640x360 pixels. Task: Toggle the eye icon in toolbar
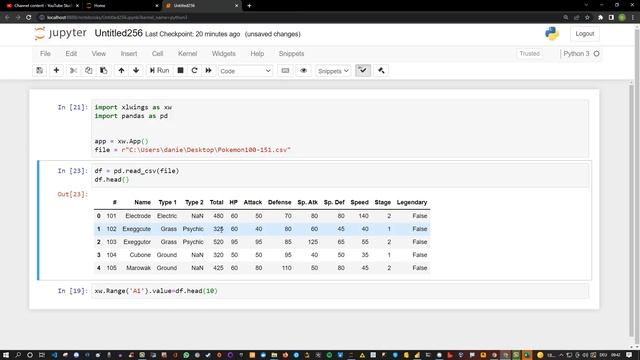[303, 71]
